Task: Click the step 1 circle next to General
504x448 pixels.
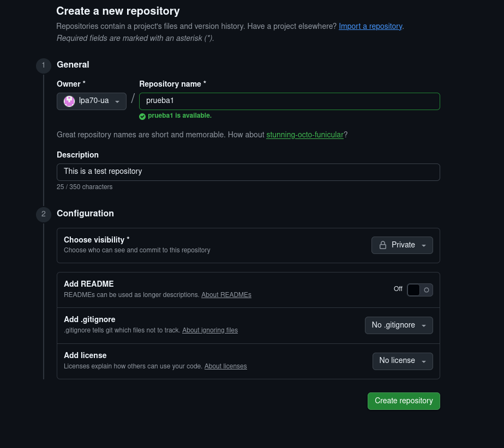Action: click(44, 65)
